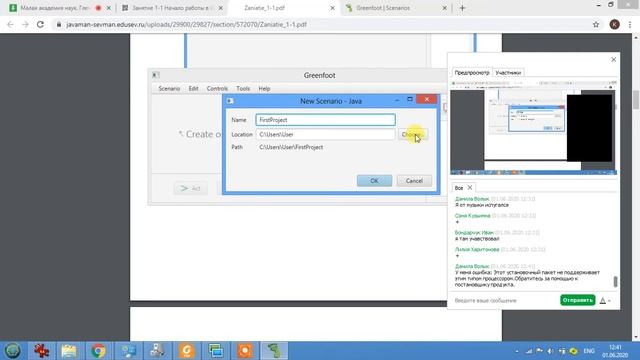Switch to the Малая академия наук tab
This screenshot has width=640, height=360.
point(55,8)
